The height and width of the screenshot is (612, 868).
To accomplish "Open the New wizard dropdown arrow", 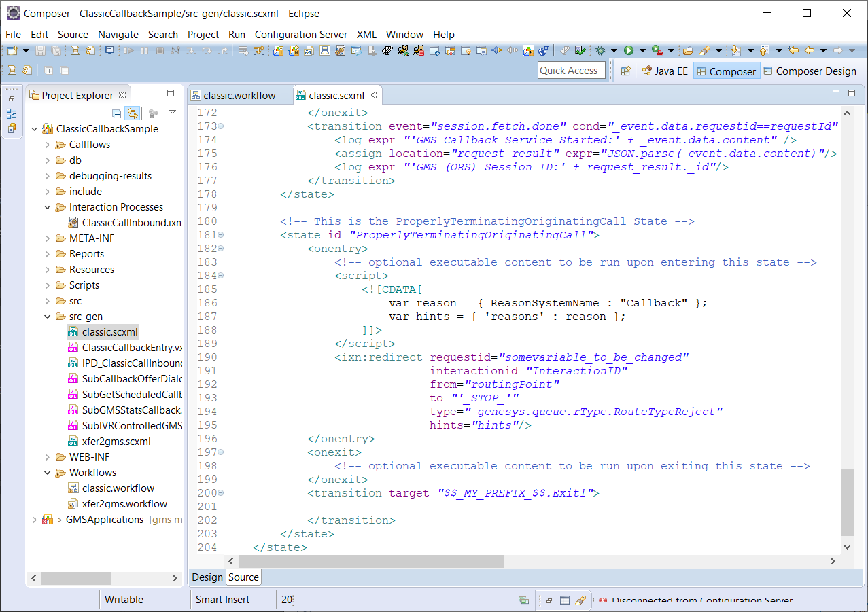I will pos(26,50).
